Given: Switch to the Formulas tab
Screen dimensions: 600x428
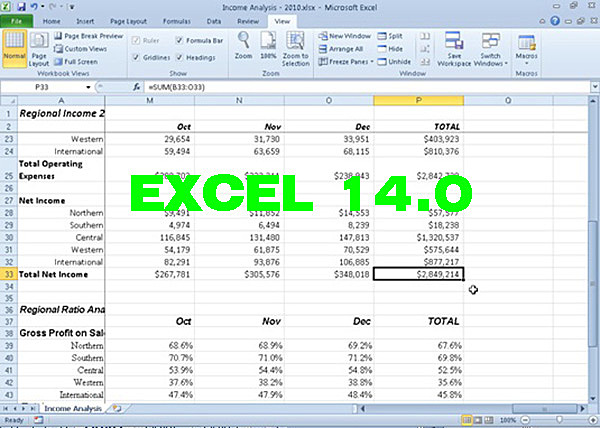Looking at the screenshot, I should (176, 21).
